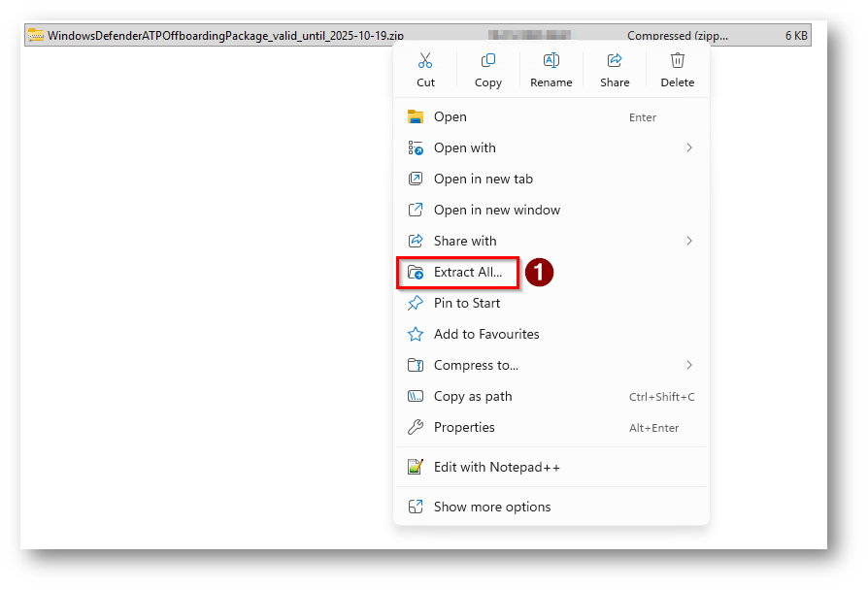Image resolution: width=868 pixels, height=590 pixels.
Task: Click the Compress to... menu label
Action: pos(476,365)
